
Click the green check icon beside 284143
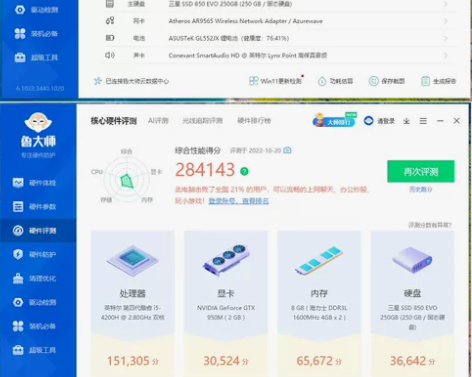click(x=244, y=171)
